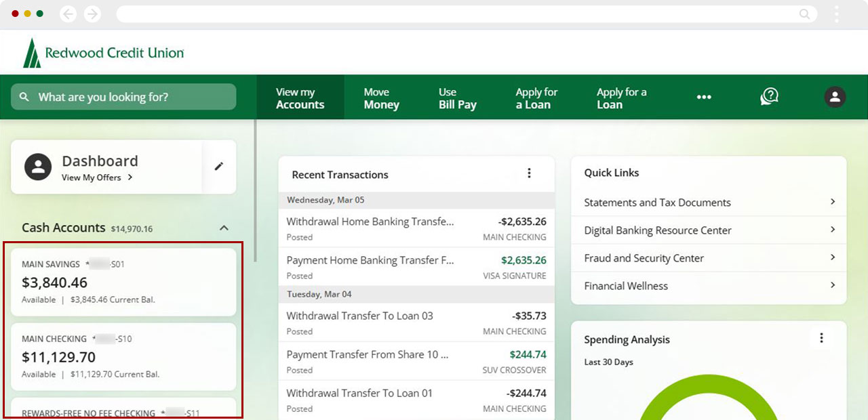Open the Apply for a Loan menu beside the more dots
The image size is (868, 420).
pyautogui.click(x=621, y=98)
